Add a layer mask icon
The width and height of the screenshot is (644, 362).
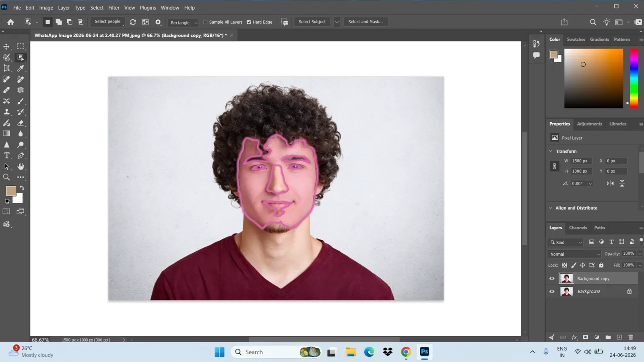click(x=586, y=337)
